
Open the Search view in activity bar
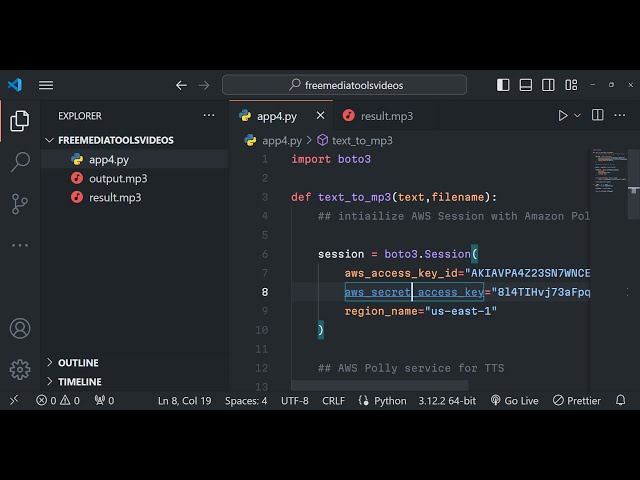(x=20, y=162)
